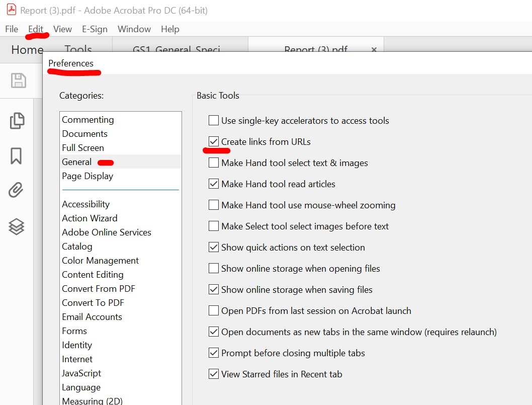Uncheck Open documents as new tabs checkbox
Screen dimensions: 532x405
click(213, 332)
